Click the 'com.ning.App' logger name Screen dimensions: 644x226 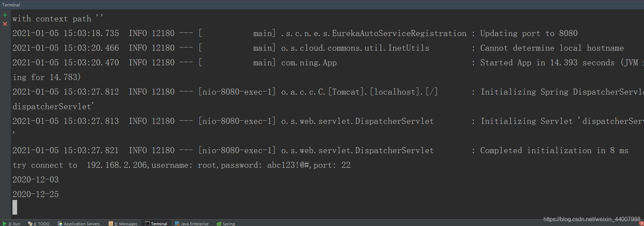tap(309, 63)
